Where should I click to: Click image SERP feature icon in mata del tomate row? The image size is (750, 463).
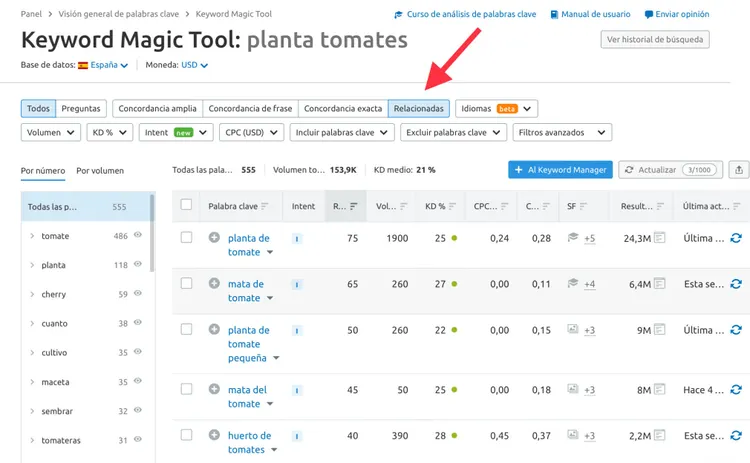pyautogui.click(x=573, y=389)
